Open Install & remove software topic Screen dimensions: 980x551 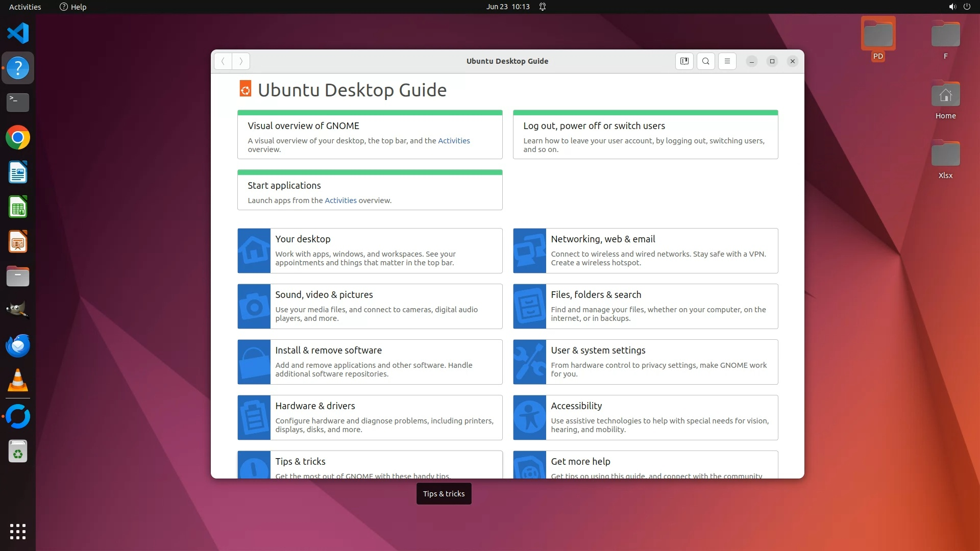tap(328, 350)
